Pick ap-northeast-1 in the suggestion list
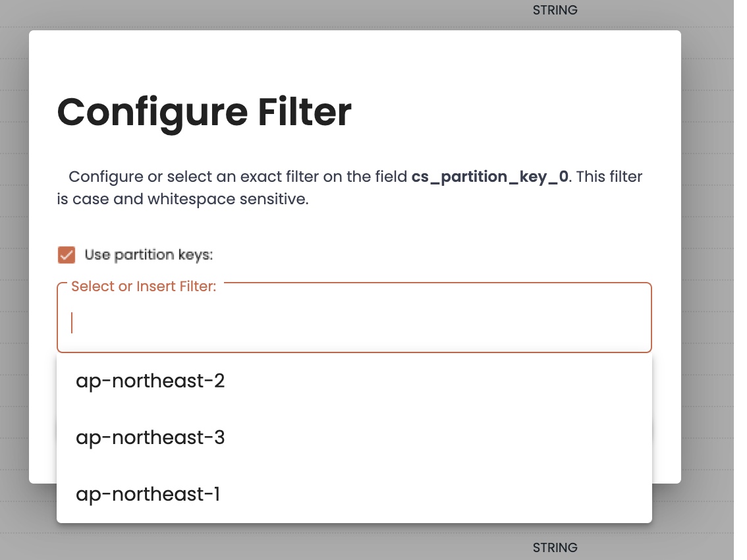 pyautogui.click(x=148, y=494)
